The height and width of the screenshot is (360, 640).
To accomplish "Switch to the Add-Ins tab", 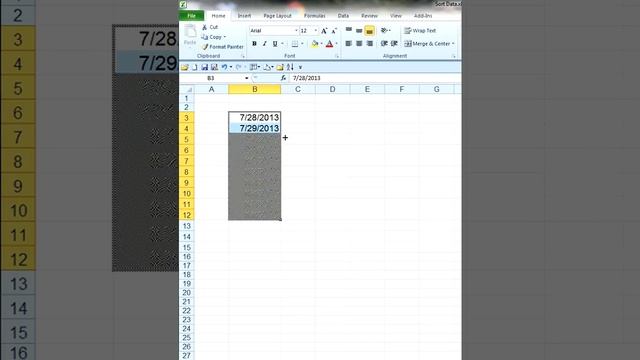I will pyautogui.click(x=423, y=16).
